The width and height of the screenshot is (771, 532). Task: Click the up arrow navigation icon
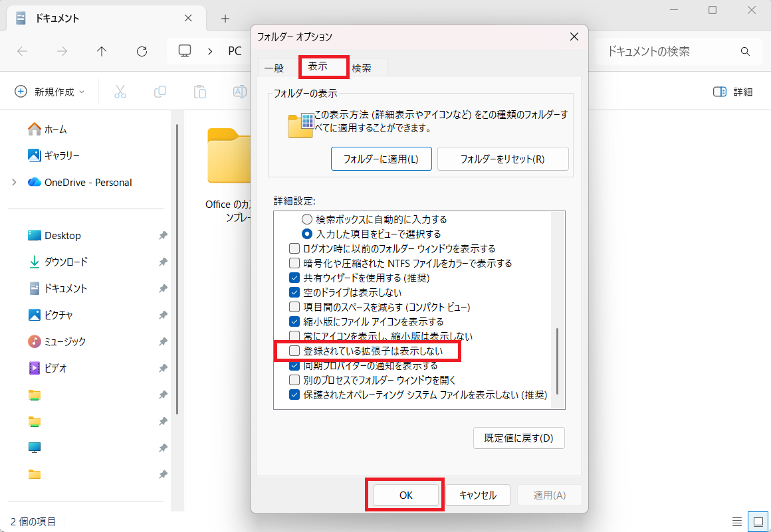tap(102, 51)
